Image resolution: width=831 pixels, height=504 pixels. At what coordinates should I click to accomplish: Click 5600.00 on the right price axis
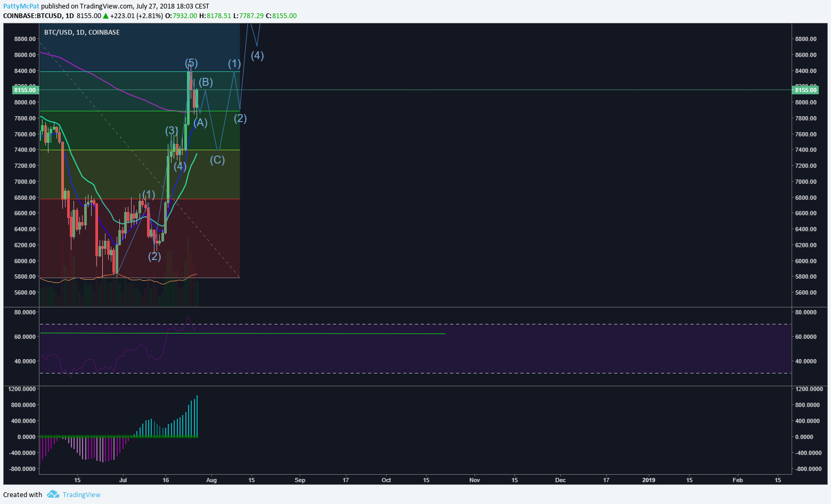point(805,292)
